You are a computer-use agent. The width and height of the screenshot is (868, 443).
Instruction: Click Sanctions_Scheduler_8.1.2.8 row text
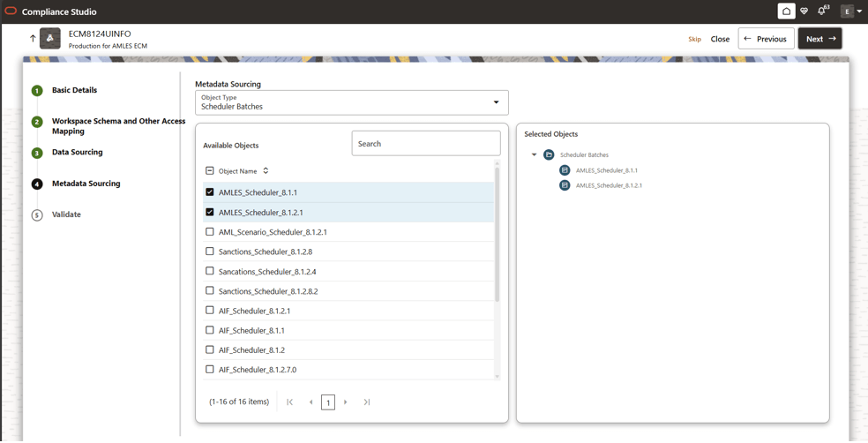pyautogui.click(x=266, y=252)
